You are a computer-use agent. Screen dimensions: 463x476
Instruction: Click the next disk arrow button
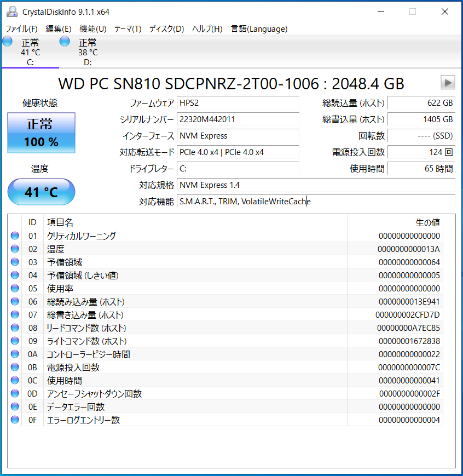click(x=448, y=83)
